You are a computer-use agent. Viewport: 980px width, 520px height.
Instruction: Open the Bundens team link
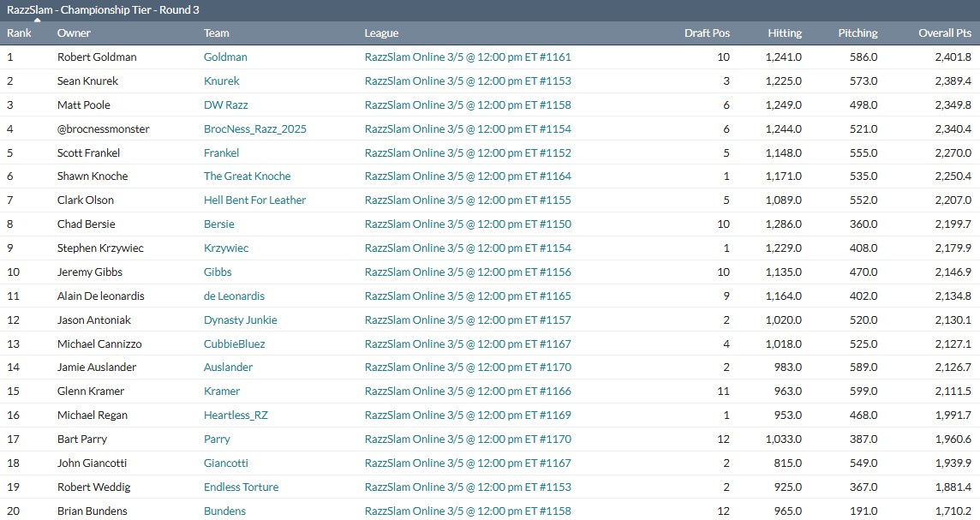(x=224, y=511)
